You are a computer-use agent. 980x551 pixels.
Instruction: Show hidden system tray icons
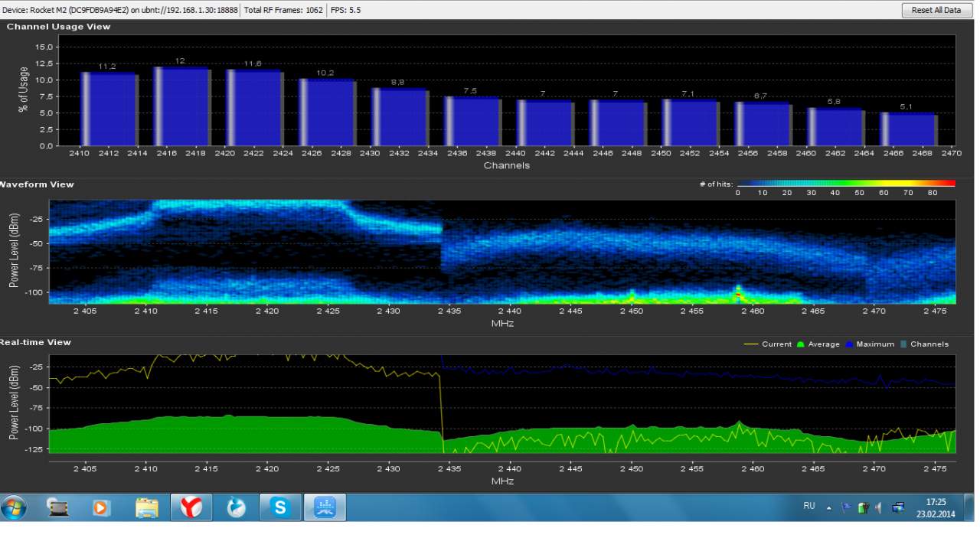pos(828,507)
